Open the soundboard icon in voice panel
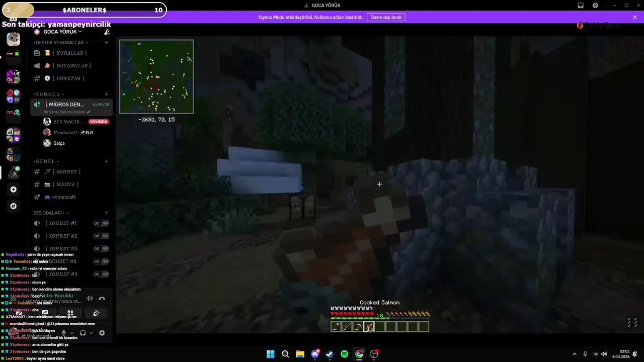This screenshot has height=362, width=644. [96, 313]
